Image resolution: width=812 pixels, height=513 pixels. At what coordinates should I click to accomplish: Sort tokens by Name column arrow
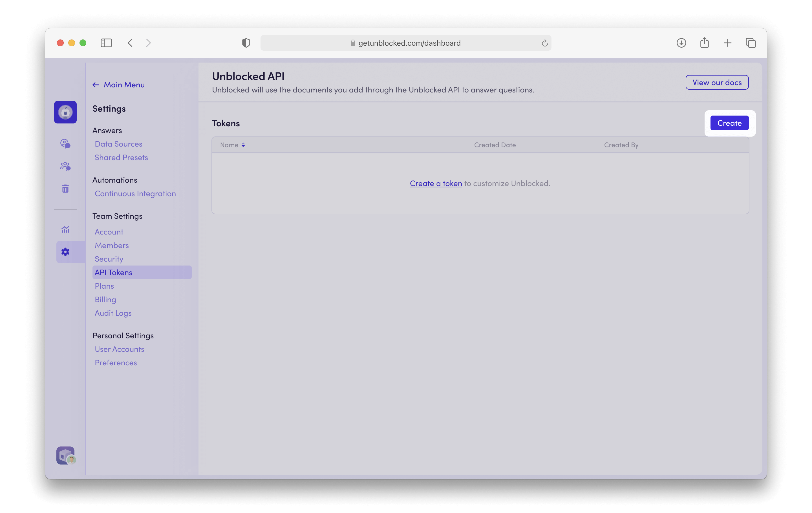243,145
